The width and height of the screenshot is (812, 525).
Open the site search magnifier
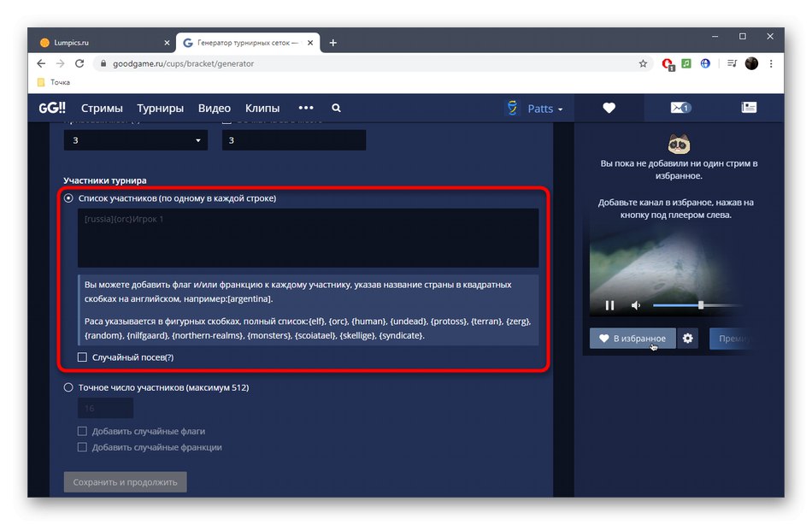pyautogui.click(x=336, y=108)
